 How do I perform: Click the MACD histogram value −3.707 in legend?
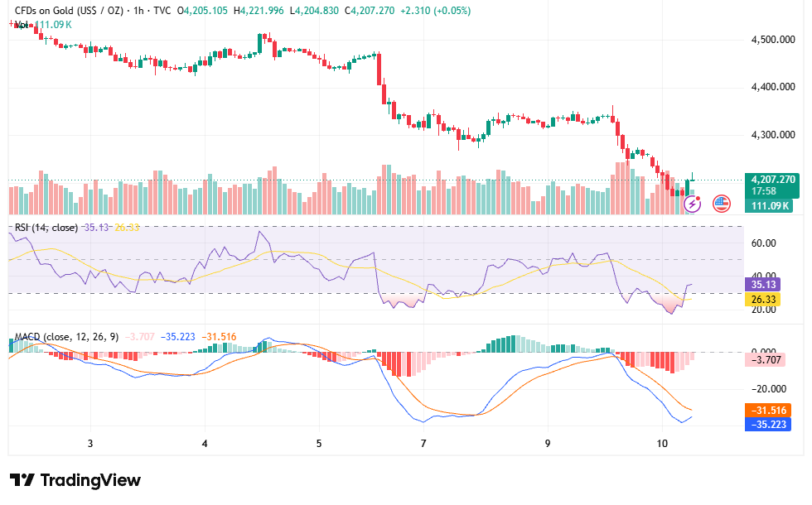pos(140,337)
